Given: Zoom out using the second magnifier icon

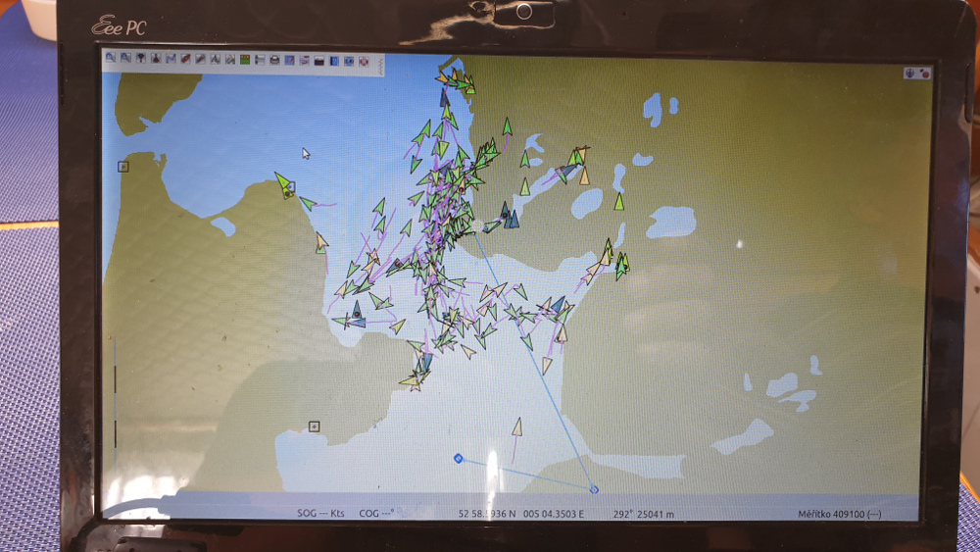Looking at the screenshot, I should (125, 59).
